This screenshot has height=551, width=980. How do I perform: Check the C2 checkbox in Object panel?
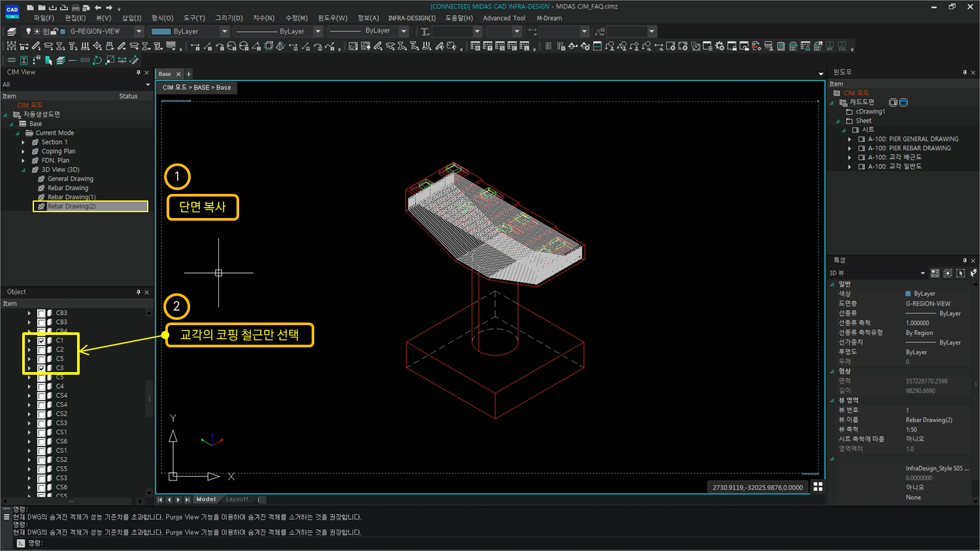(x=41, y=349)
